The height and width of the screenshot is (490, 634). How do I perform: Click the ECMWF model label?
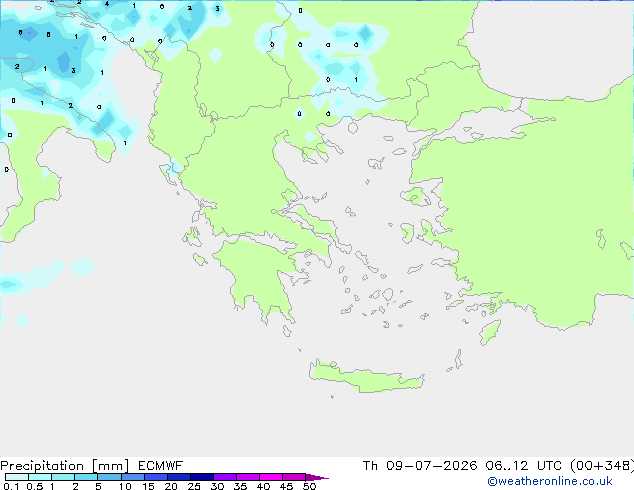[x=160, y=466]
